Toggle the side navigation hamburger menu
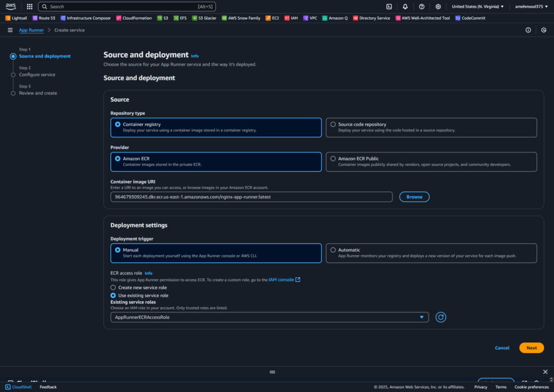This screenshot has height=392, width=554. (10, 30)
